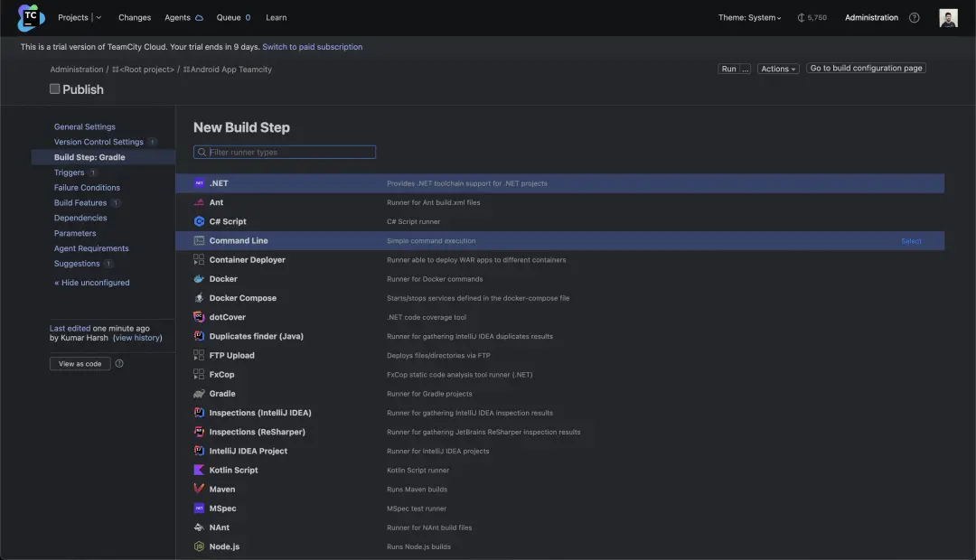Go to Administration in the header
Image resolution: width=976 pixels, height=560 pixels.
coord(871,17)
